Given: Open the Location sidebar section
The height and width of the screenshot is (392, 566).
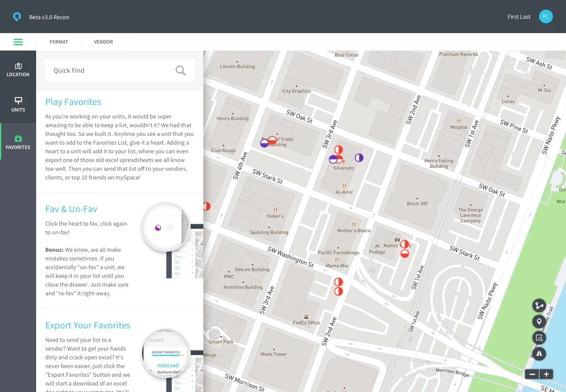Looking at the screenshot, I should [18, 70].
